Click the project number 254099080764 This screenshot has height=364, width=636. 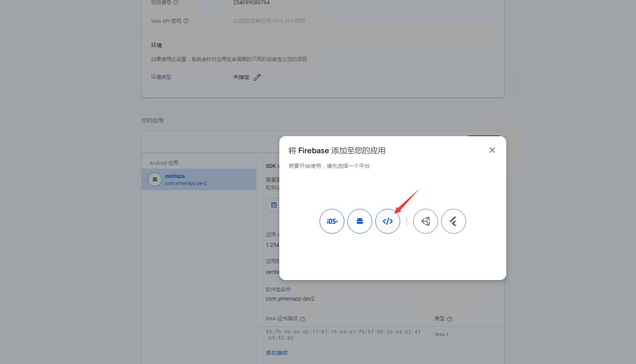(251, 2)
